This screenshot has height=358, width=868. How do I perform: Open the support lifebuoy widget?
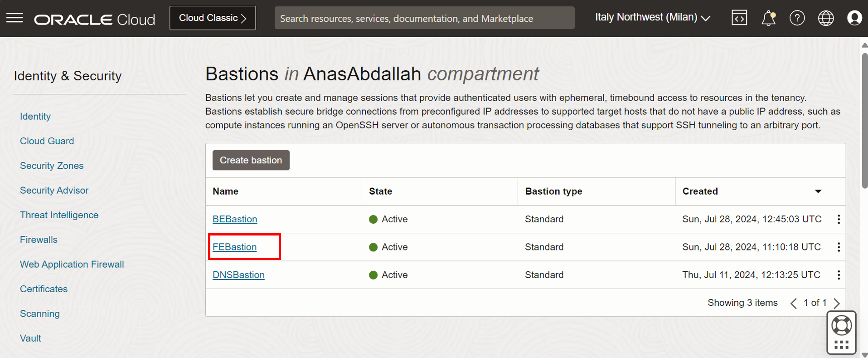pyautogui.click(x=841, y=326)
